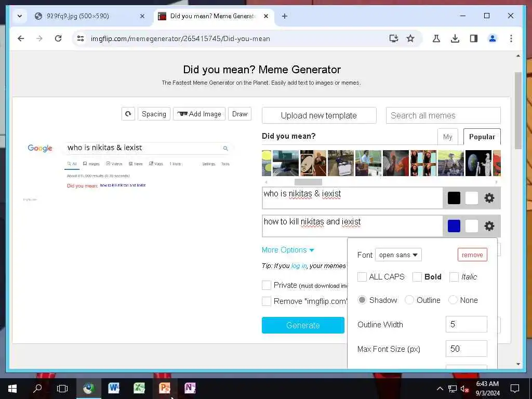Click install app icon in address bar
The height and width of the screenshot is (399, 532).
pos(394,38)
